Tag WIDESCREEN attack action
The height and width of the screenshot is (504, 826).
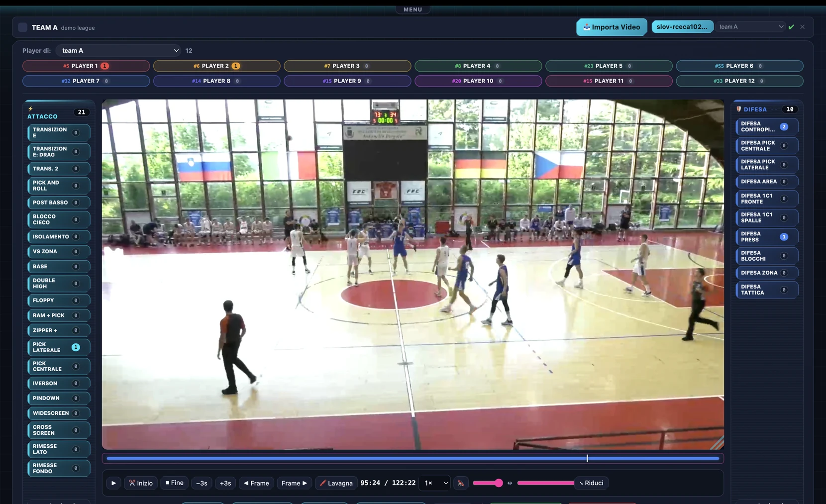tap(59, 413)
